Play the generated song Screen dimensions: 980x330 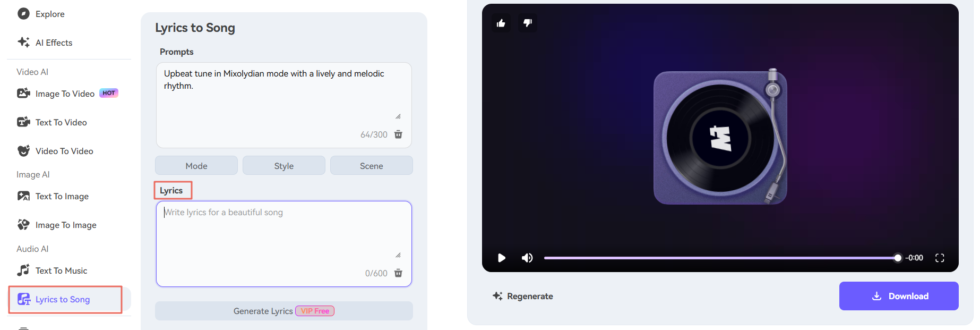(x=501, y=258)
